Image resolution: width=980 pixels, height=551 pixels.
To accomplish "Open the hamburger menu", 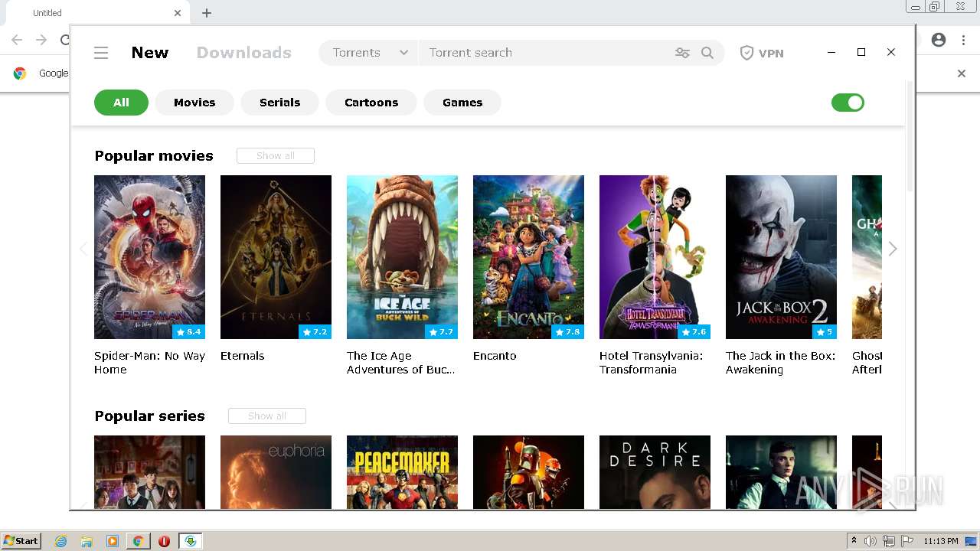I will point(101,53).
